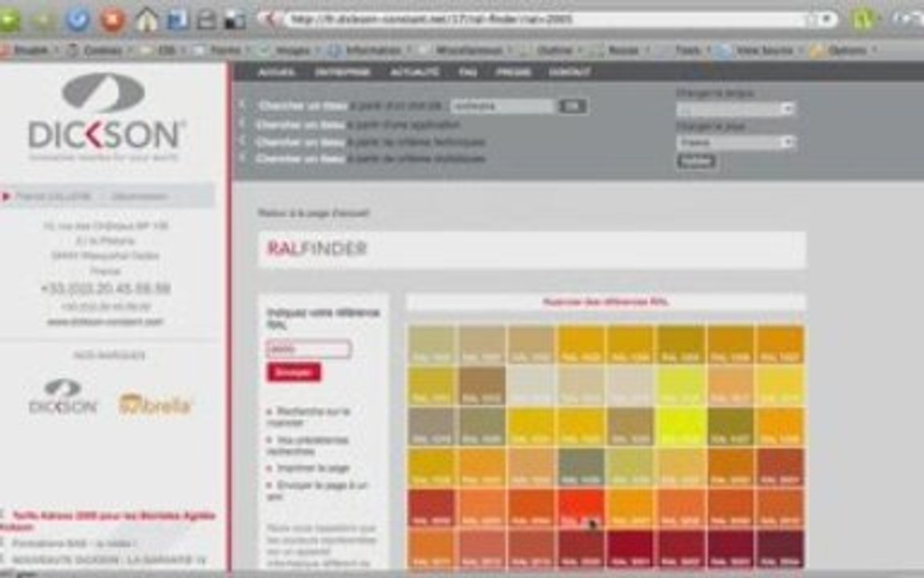
Task: Click the Déconnexion link in sidebar
Action: point(140,197)
